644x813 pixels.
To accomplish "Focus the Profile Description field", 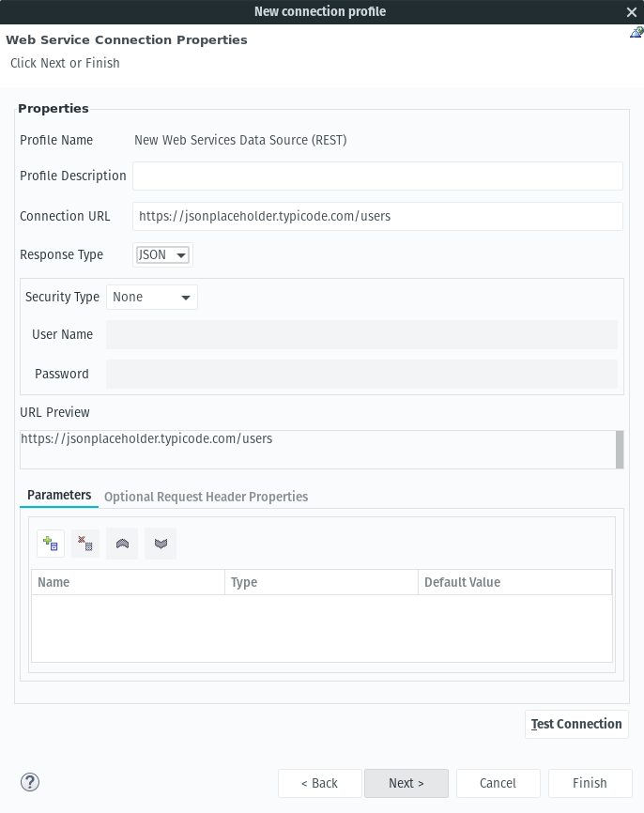I will pyautogui.click(x=377, y=176).
